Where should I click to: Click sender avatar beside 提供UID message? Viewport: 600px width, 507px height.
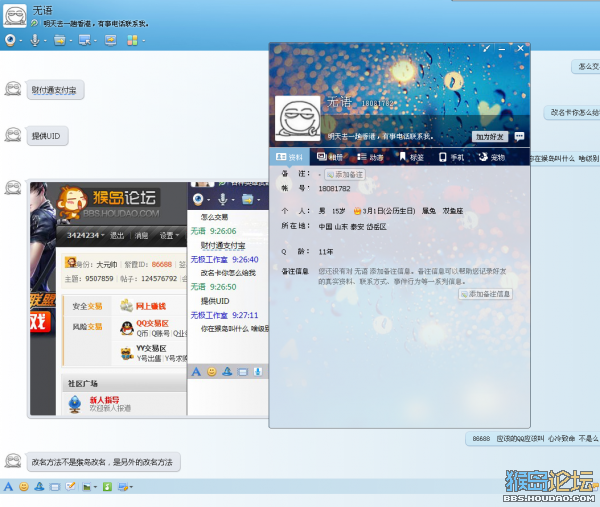click(x=13, y=135)
